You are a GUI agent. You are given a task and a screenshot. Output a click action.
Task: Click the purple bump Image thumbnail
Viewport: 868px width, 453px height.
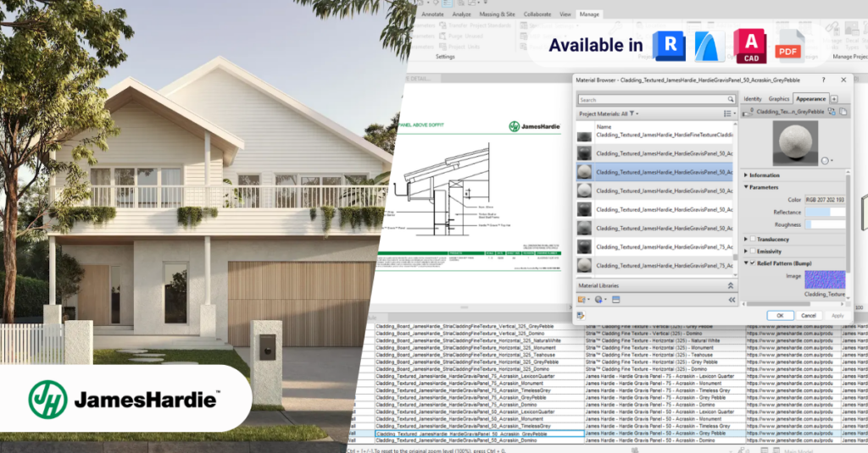(825, 279)
